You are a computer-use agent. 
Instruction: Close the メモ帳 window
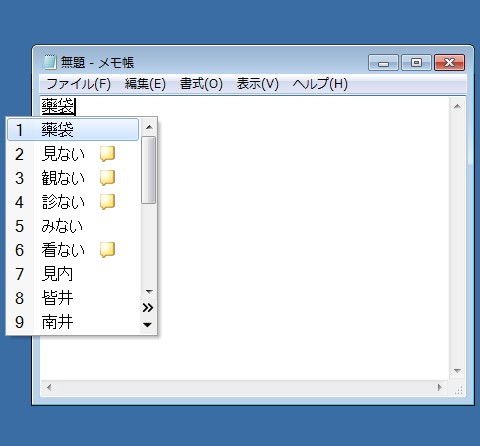point(449,63)
